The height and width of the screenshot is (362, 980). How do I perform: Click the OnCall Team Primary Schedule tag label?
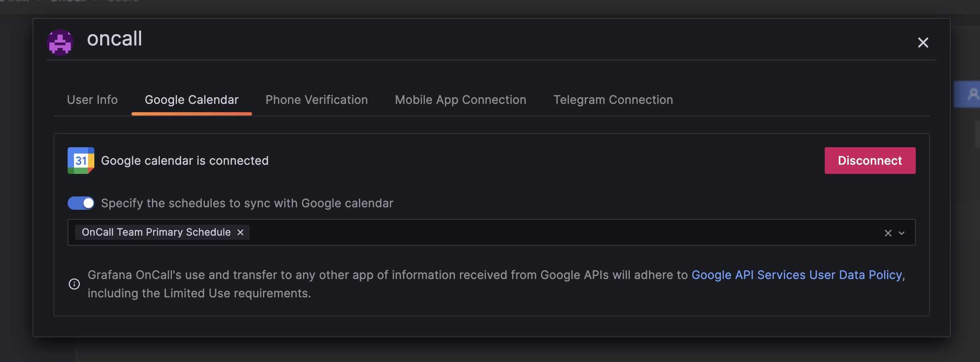coord(155,232)
